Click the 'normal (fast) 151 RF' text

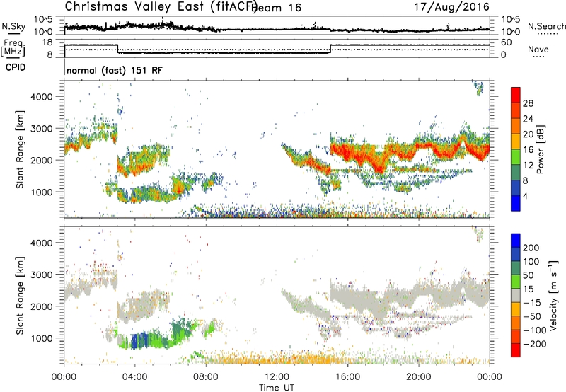point(115,70)
